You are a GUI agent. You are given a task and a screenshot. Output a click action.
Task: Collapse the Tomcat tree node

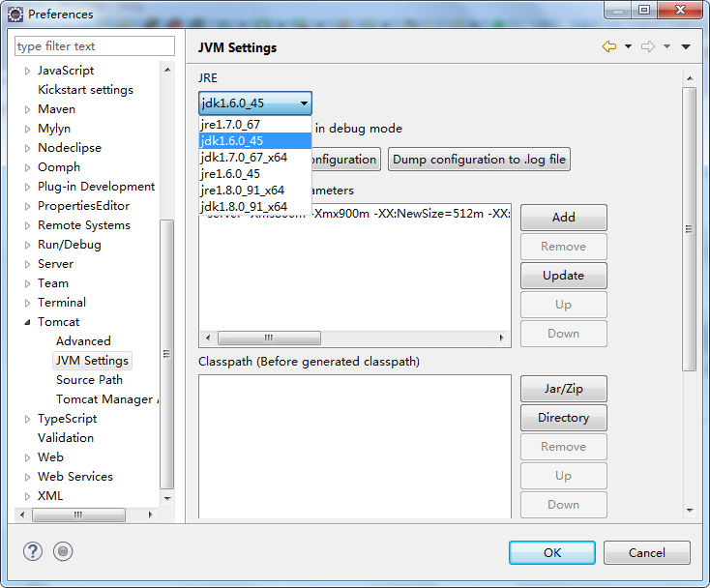(28, 322)
